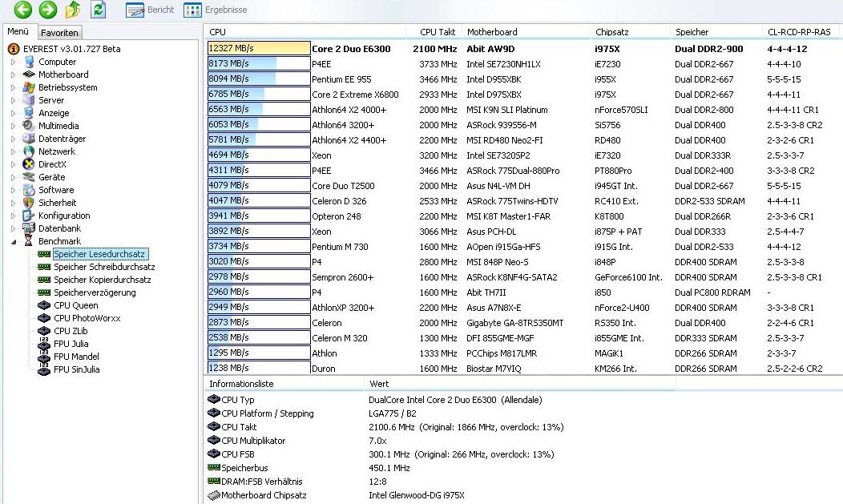Select the 6785 MB/s result bar

point(259,94)
